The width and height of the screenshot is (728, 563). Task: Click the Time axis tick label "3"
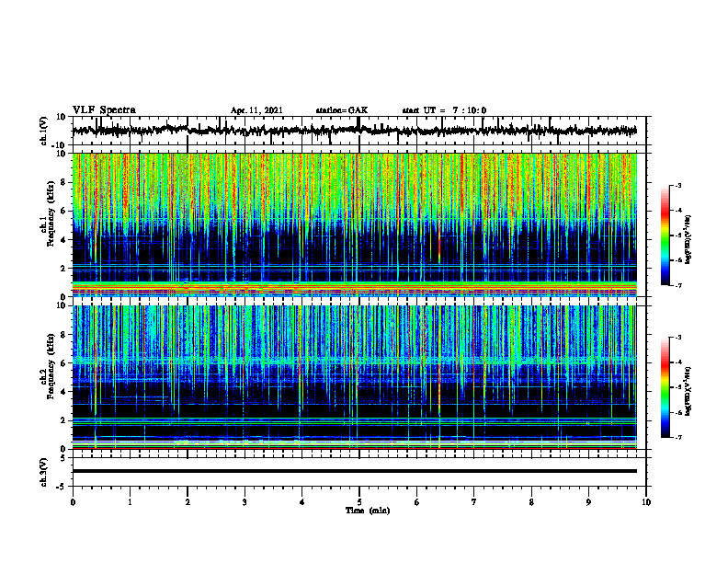245,502
